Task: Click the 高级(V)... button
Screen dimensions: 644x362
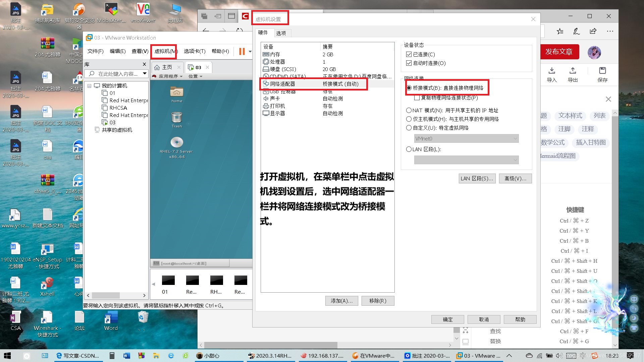Action: click(516, 178)
